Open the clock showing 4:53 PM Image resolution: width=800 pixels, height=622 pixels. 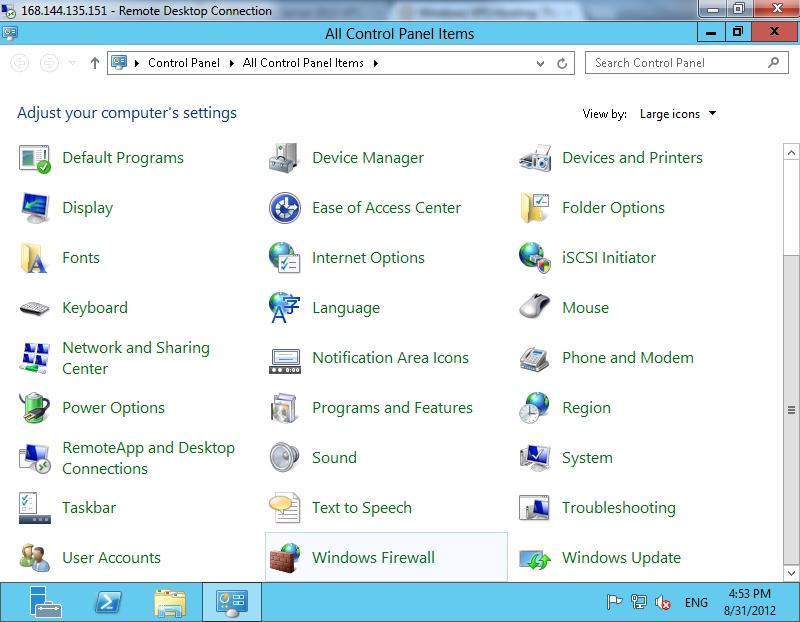coord(749,602)
